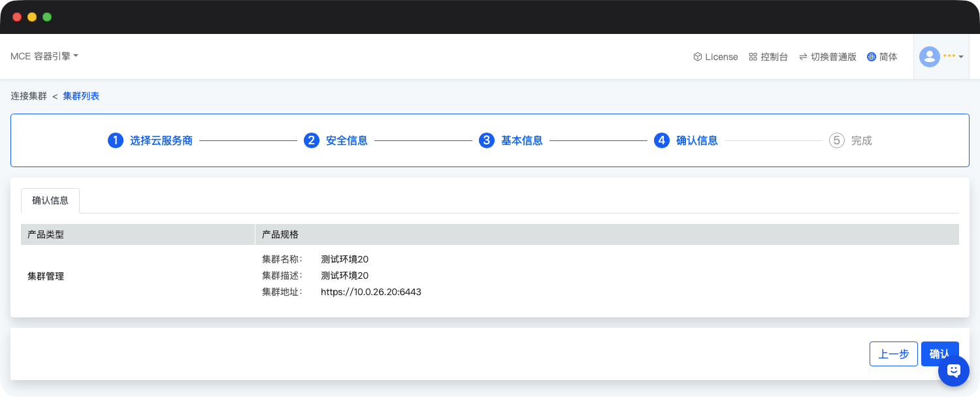Click step 1 circle 选择云服务商
Screen dimensions: 980x397
click(116, 140)
